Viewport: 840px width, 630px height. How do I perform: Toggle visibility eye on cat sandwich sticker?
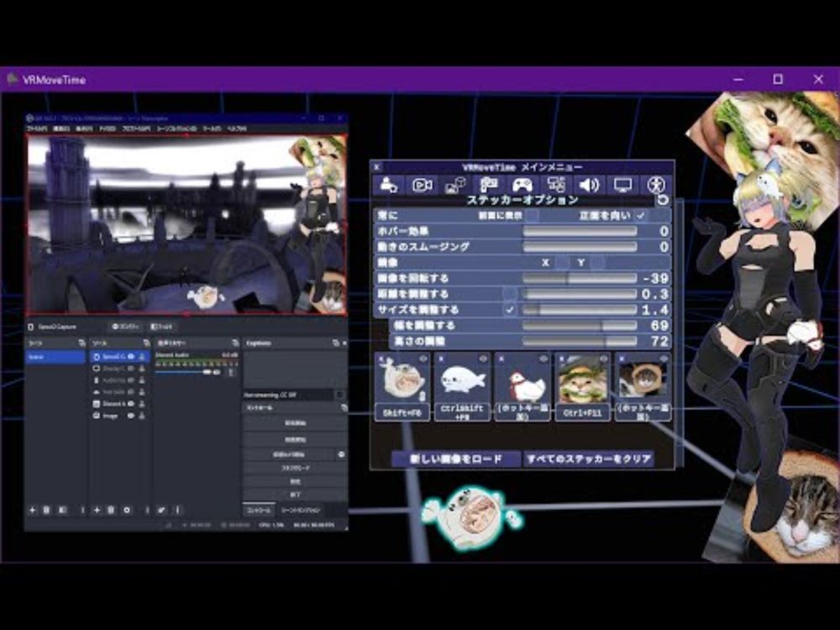(x=603, y=359)
